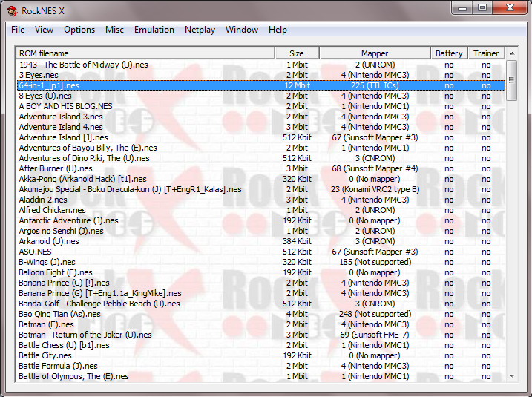Sort list by Battery column header
Viewport: 532px width, 397px height.
coord(449,53)
